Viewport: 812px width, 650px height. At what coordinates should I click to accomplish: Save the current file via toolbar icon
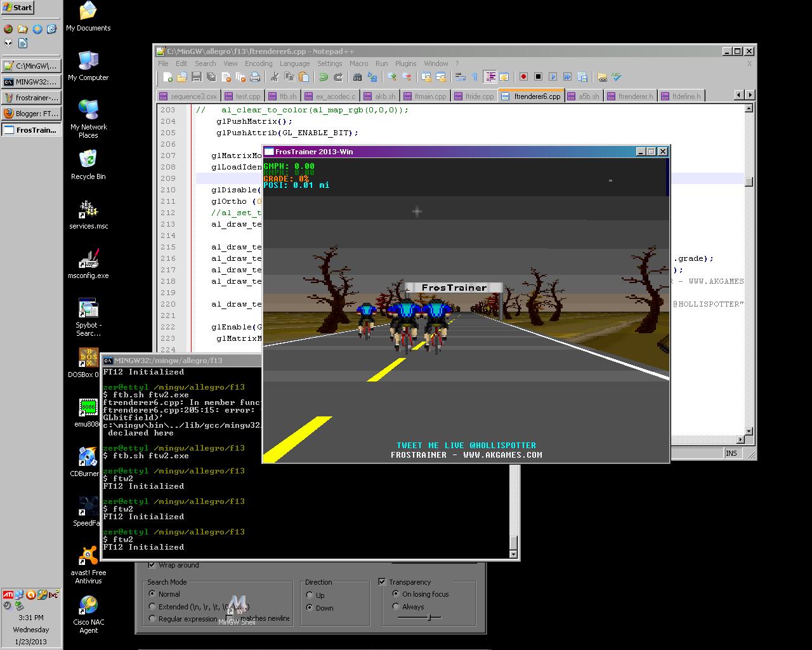coord(197,77)
